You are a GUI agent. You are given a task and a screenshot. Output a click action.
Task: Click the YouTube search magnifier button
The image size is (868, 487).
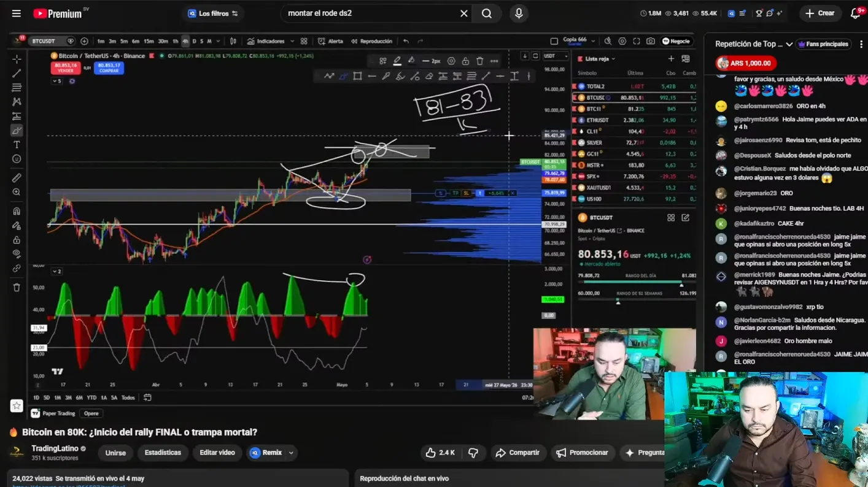pos(487,13)
